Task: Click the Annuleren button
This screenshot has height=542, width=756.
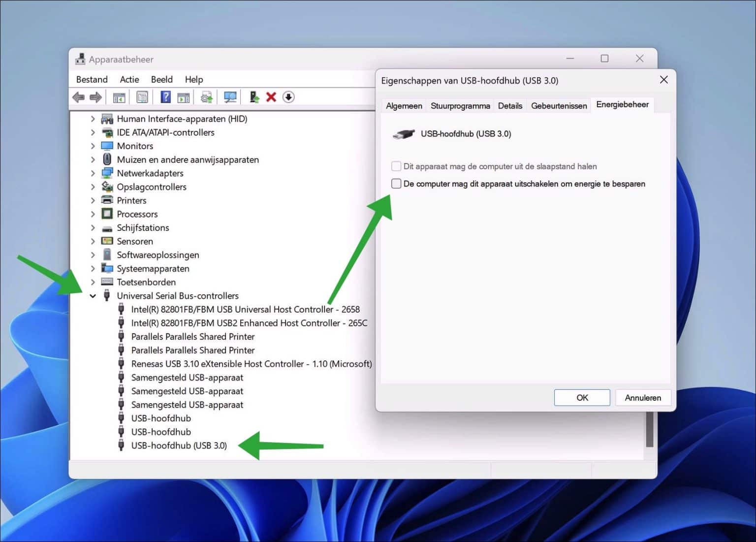Action: pyautogui.click(x=643, y=397)
